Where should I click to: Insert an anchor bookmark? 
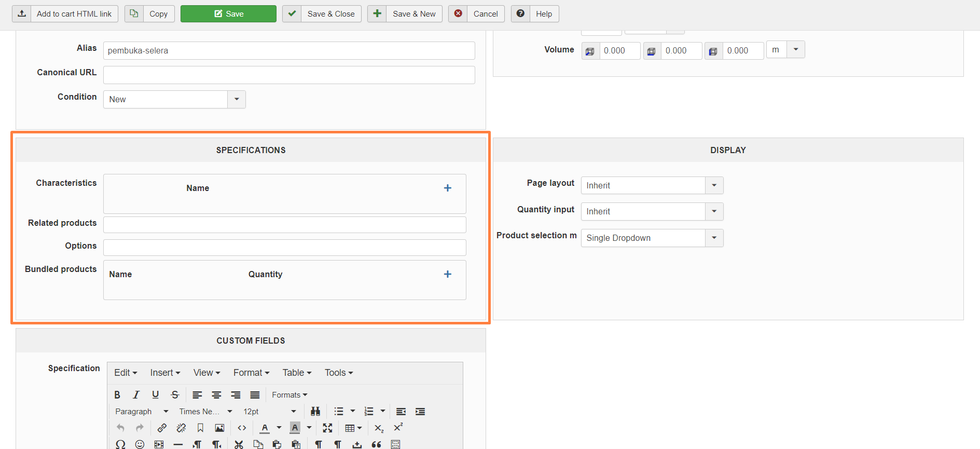200,428
